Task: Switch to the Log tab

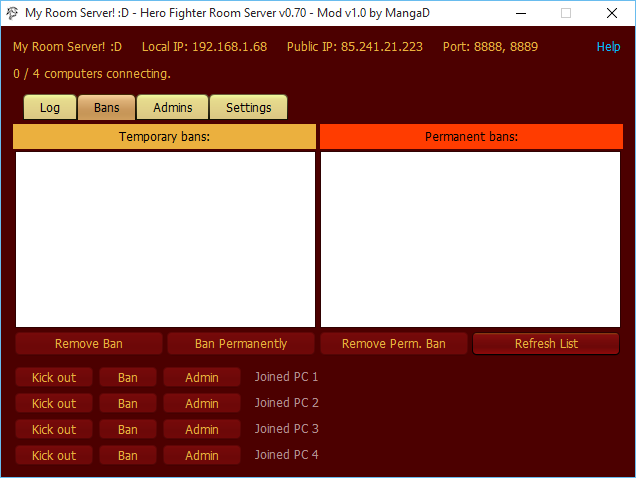Action: (50, 108)
